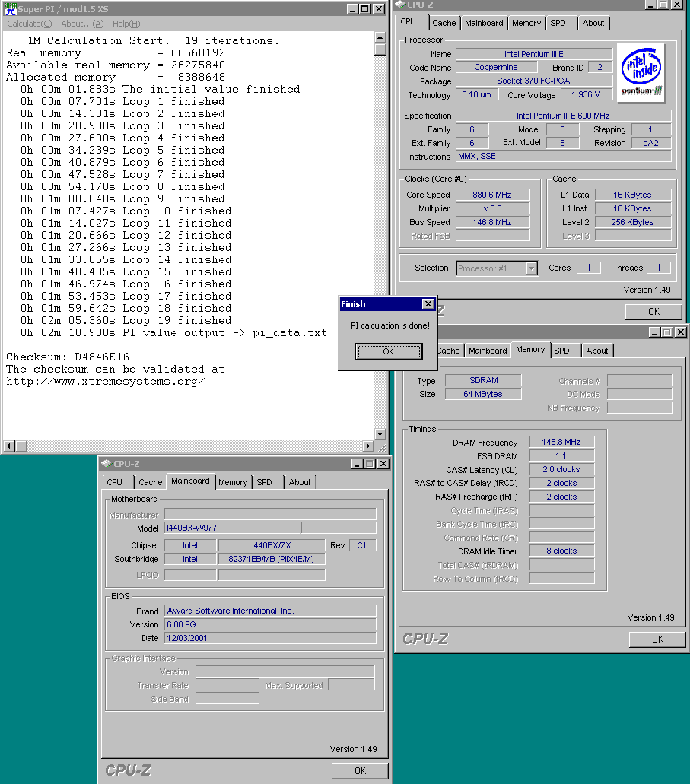Click the Checksum D4846E16 line in Super PI
Image resolution: width=690 pixels, height=784 pixels.
pyautogui.click(x=68, y=357)
